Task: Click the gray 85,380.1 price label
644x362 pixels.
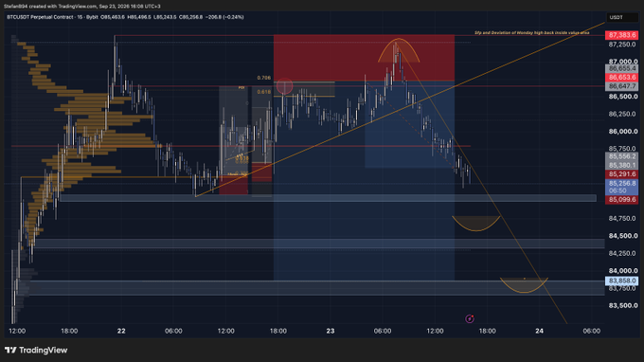Action: (x=622, y=165)
